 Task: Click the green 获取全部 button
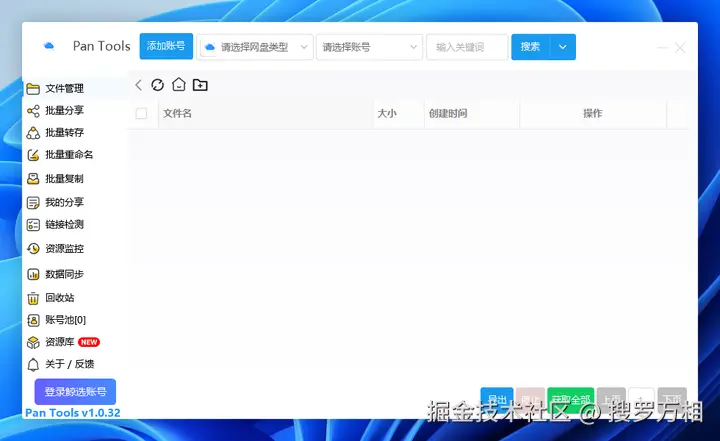point(571,399)
